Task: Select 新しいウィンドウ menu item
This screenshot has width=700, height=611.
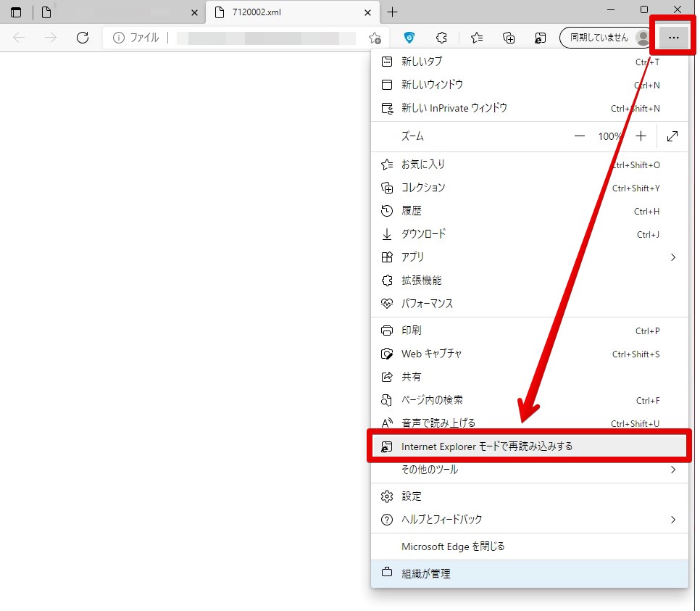Action: [x=530, y=85]
